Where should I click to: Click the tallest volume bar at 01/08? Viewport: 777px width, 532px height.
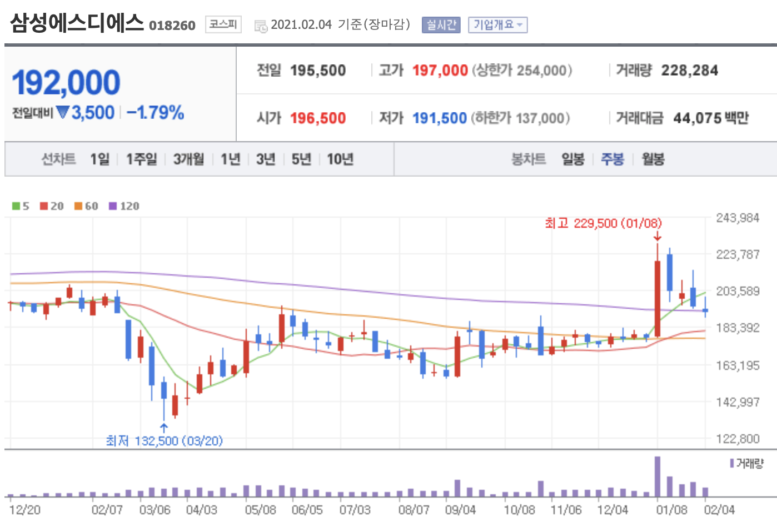tap(658, 476)
